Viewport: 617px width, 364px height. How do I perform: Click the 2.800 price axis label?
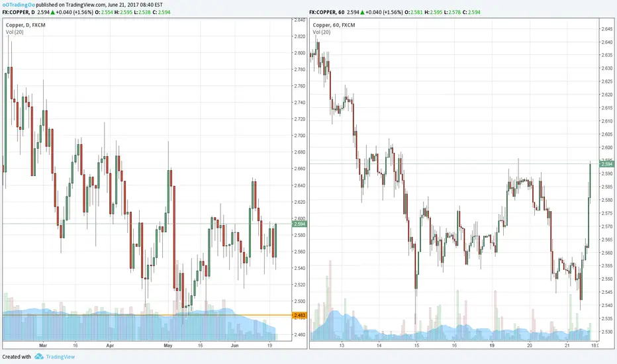(x=299, y=53)
